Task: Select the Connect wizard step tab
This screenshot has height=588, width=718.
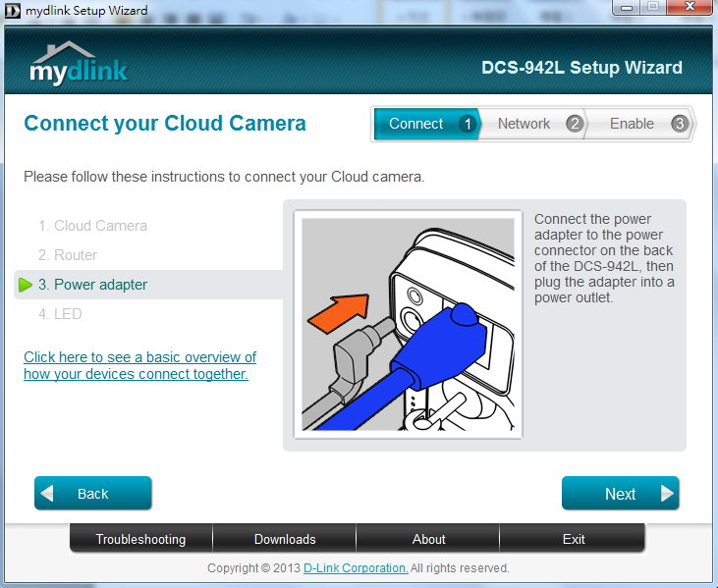Action: [x=416, y=124]
